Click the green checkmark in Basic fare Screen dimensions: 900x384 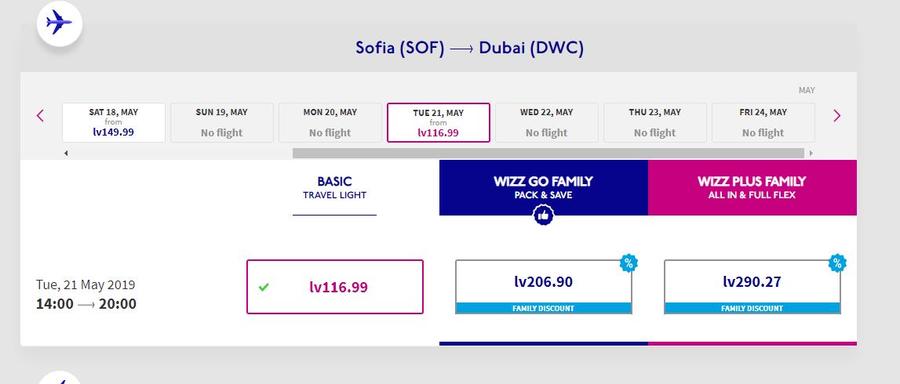(x=263, y=287)
